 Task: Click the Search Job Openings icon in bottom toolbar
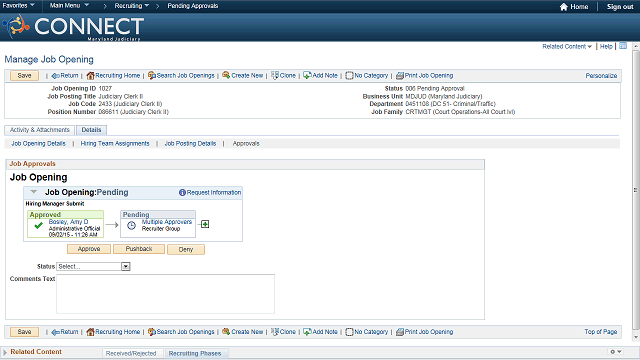tap(152, 332)
